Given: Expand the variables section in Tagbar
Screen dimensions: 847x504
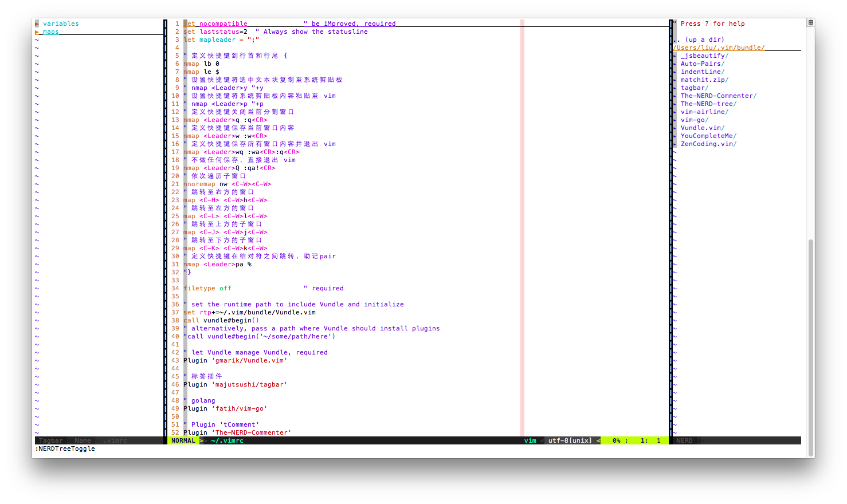Looking at the screenshot, I should coord(37,23).
